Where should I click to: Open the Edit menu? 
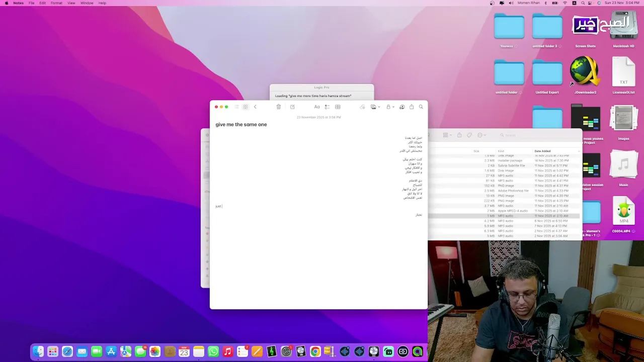coord(43,3)
